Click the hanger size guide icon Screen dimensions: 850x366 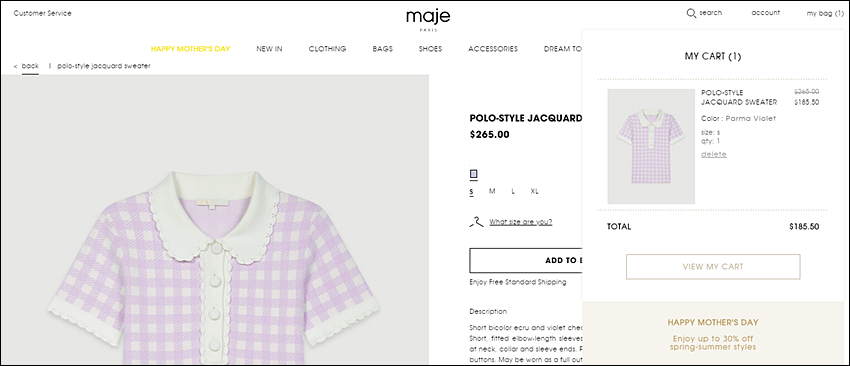pos(476,222)
